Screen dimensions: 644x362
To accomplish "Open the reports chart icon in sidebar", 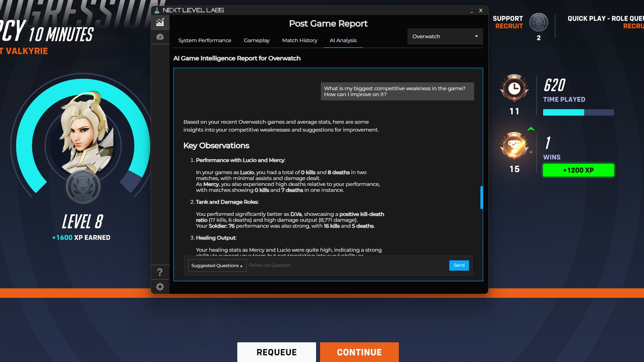I will point(160,22).
